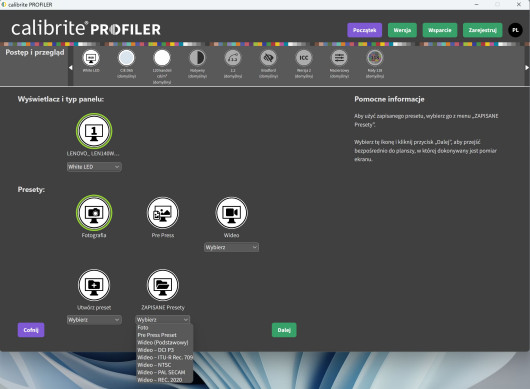The image size is (530, 389).
Task: Click the purple Cofnij button
Action: [31, 330]
